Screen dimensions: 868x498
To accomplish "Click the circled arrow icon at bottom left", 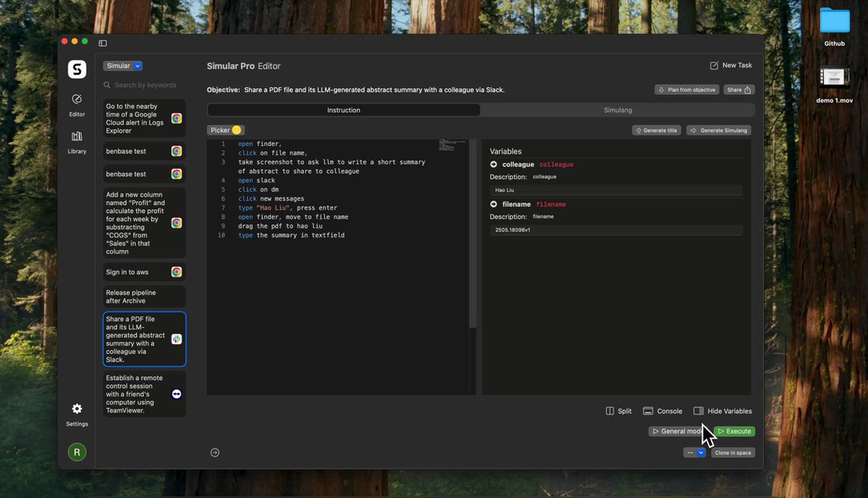I will click(x=214, y=452).
